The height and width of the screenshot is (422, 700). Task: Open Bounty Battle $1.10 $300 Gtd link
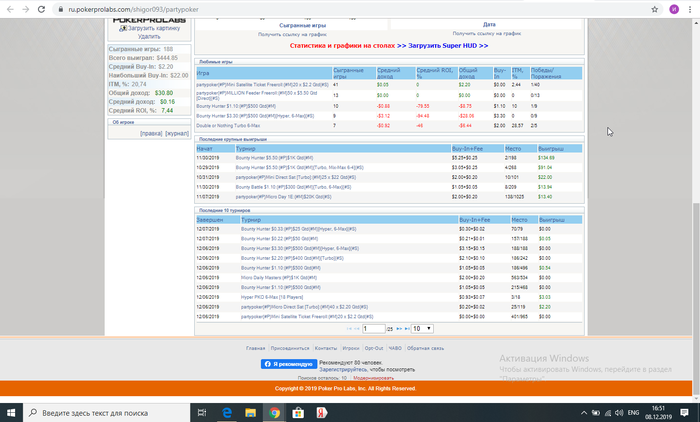click(x=293, y=187)
